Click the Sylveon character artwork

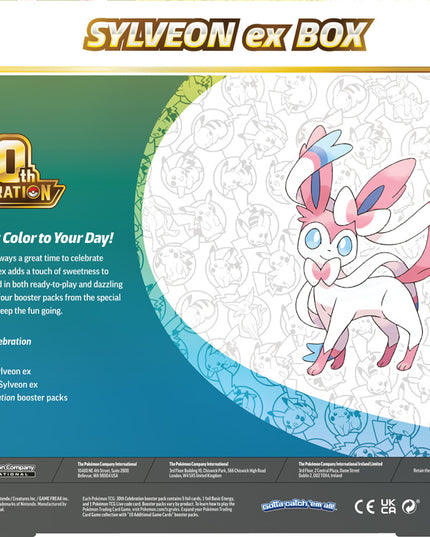point(358,250)
